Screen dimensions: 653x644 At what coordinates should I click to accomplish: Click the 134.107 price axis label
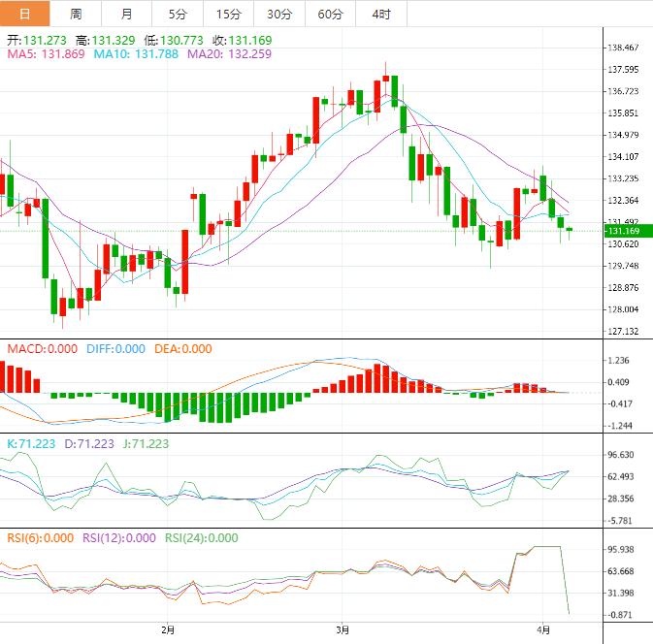click(x=623, y=157)
